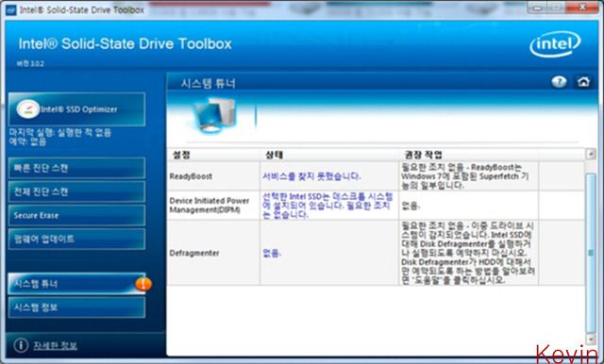
Task: Start 전체 진단 스캔
Action: [x=76, y=191]
